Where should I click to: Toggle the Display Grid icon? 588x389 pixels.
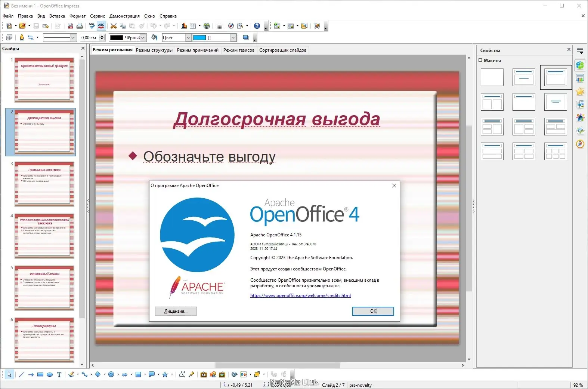pos(219,26)
